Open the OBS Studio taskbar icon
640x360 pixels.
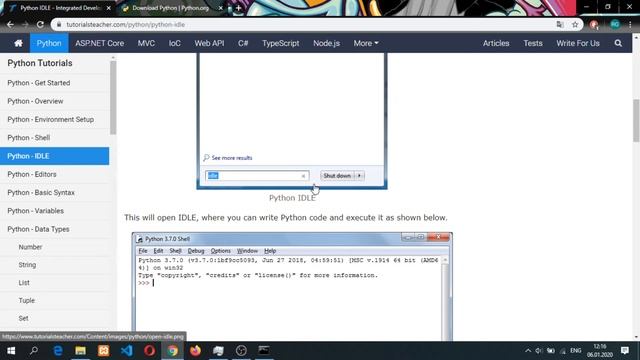[x=241, y=351]
